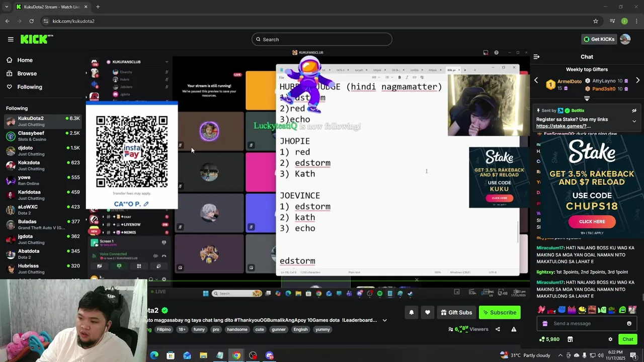Expand the top gifters leaderboard handle

click(587, 99)
